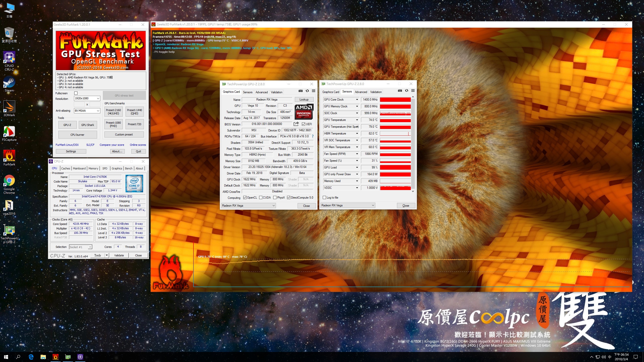Toggle the OpenCL checkbox

(245, 198)
